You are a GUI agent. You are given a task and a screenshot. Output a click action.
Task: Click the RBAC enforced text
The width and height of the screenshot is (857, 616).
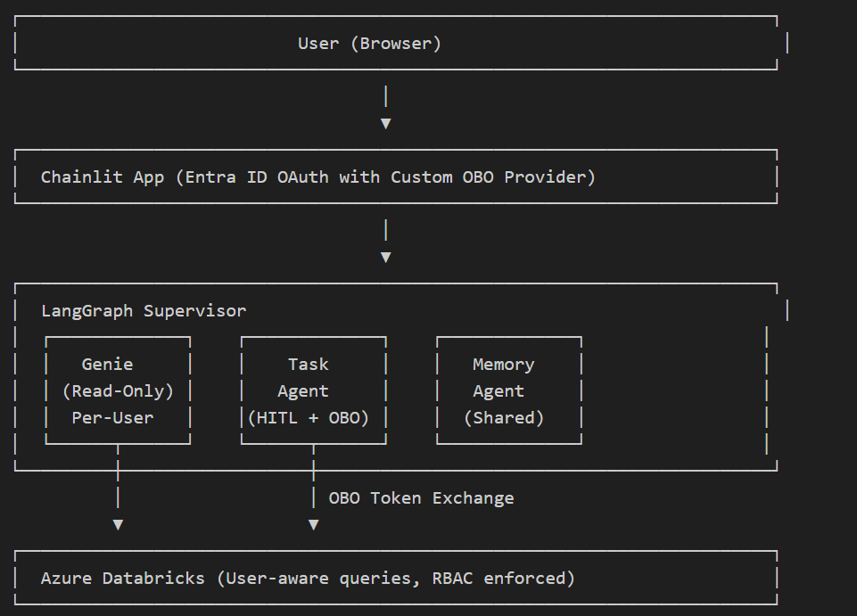point(504,578)
